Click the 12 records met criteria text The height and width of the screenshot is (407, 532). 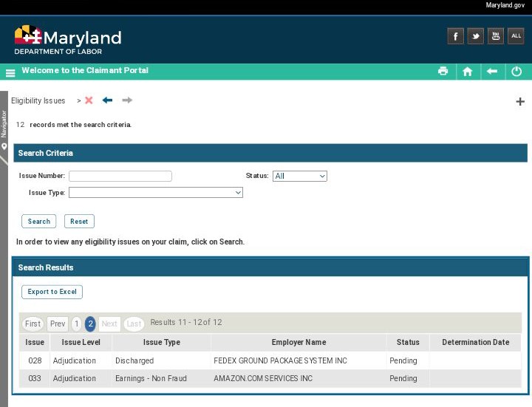[x=74, y=125]
